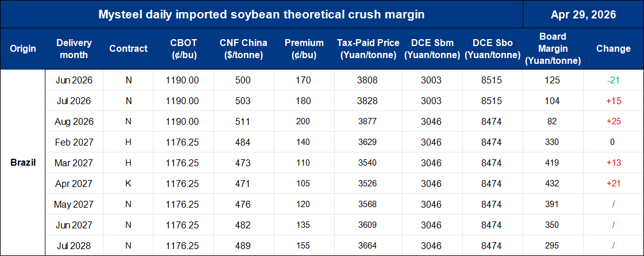Select the Origin column header
This screenshot has width=644, height=256.
(23, 49)
